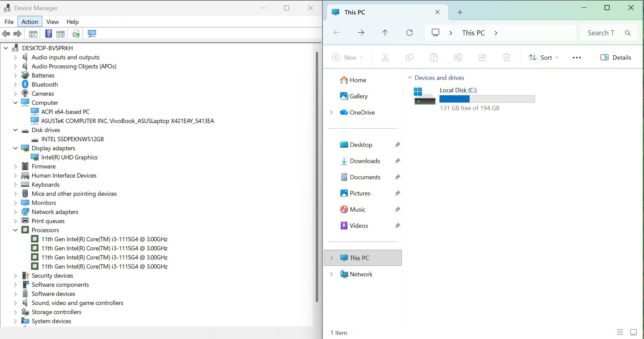Expand the Network adapters category
The height and width of the screenshot is (339, 644).
(15, 212)
